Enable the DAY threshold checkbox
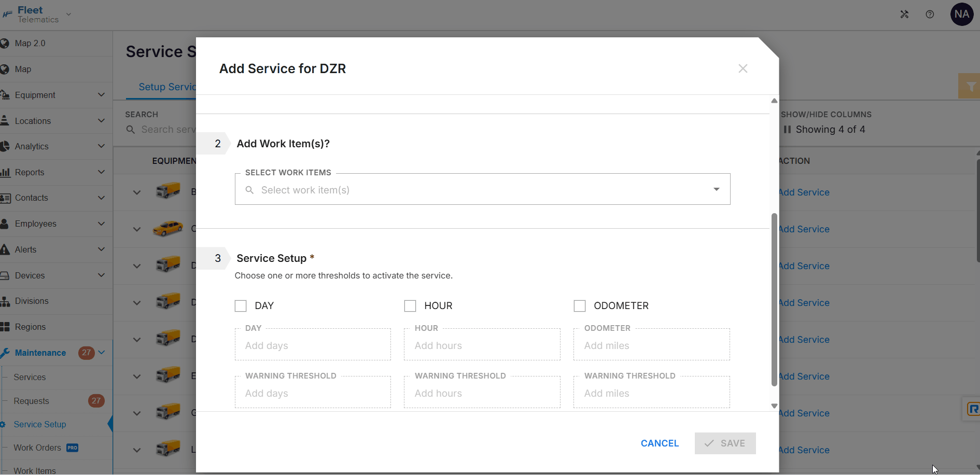 click(241, 306)
